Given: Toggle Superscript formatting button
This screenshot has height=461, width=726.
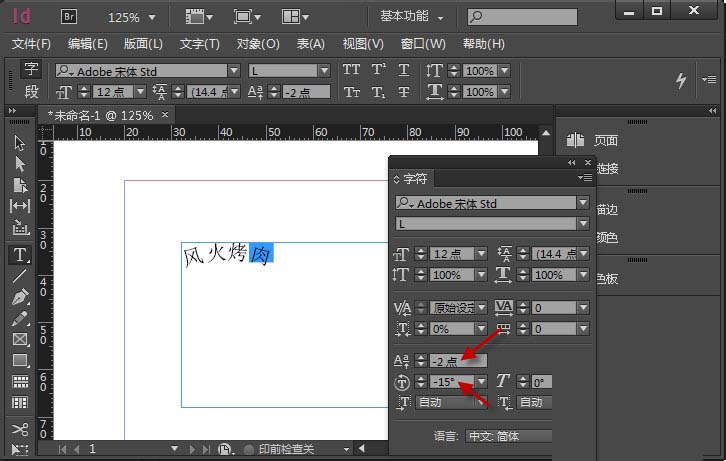Looking at the screenshot, I should point(378,70).
